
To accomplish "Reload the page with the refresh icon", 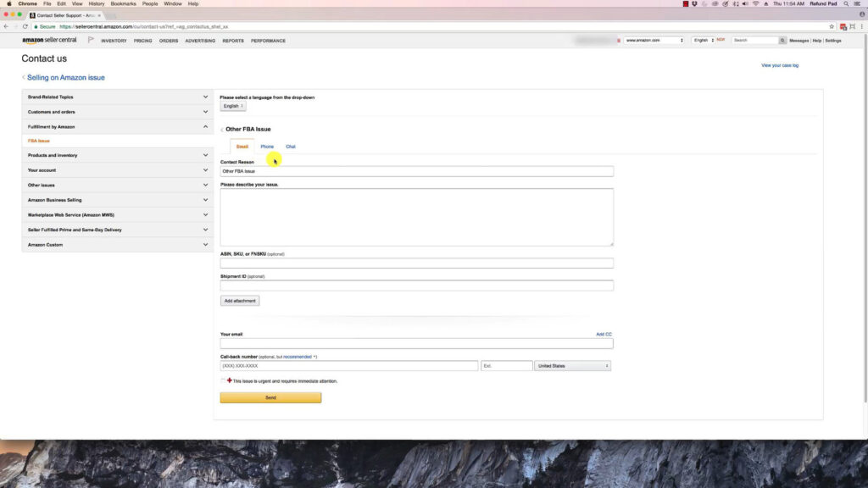I will point(25,26).
